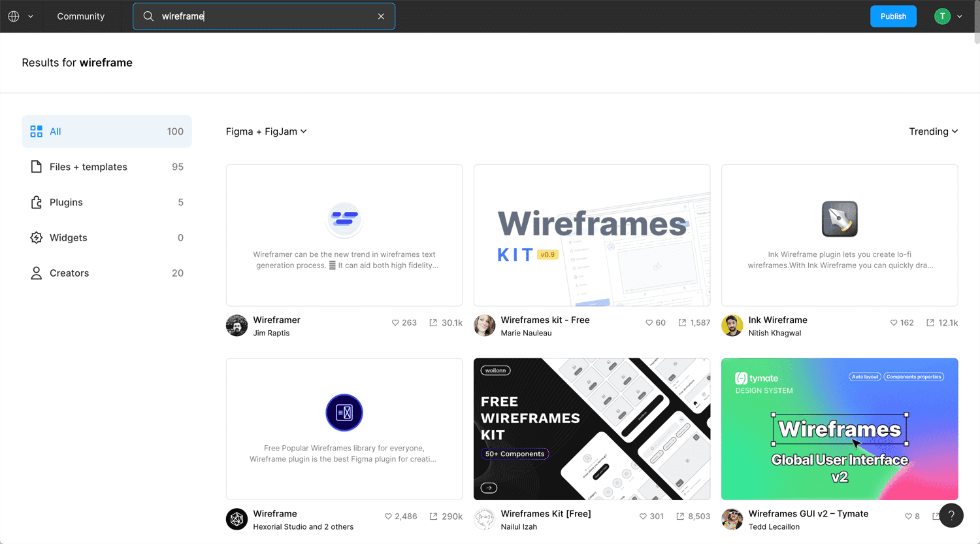The height and width of the screenshot is (544, 980).
Task: Click Wireframe plugin's 290k usage icon
Action: (x=433, y=517)
